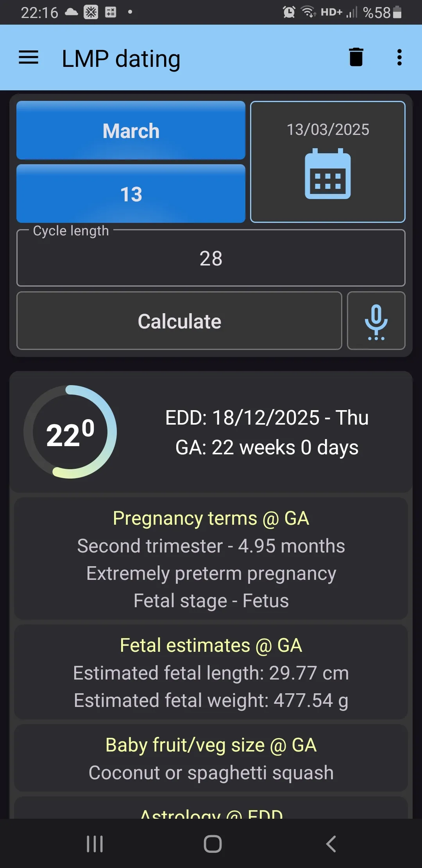The image size is (422, 868).
Task: Open the hamburger navigation menu
Action: coord(29,57)
